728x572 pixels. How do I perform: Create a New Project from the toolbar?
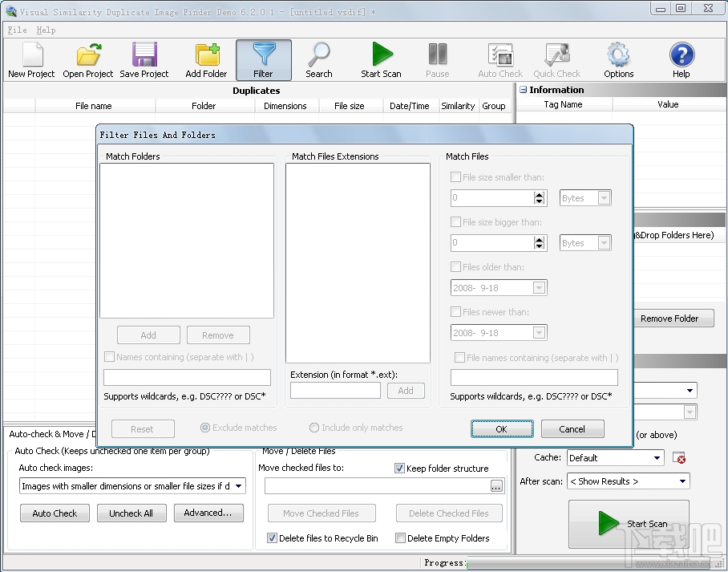(x=30, y=59)
